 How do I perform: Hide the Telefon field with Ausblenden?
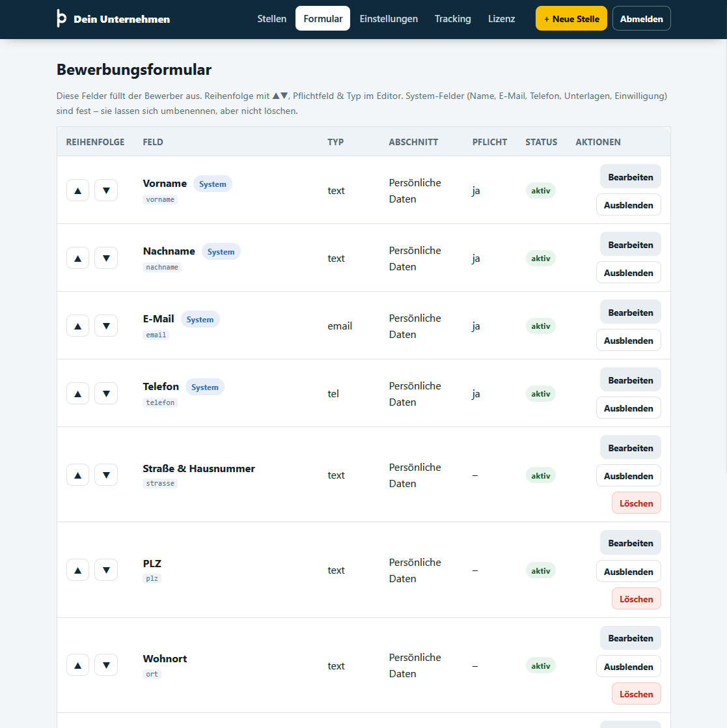629,408
